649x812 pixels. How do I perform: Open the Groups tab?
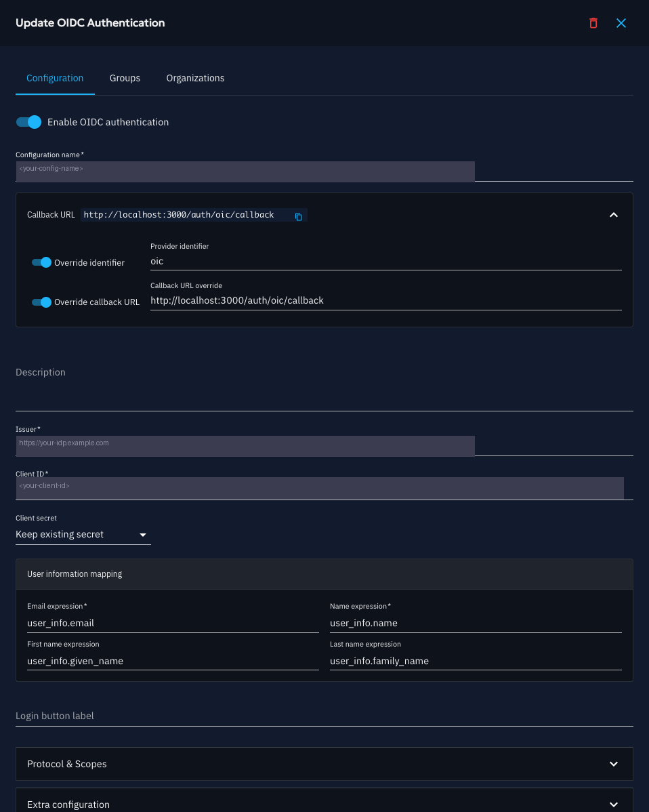click(125, 78)
